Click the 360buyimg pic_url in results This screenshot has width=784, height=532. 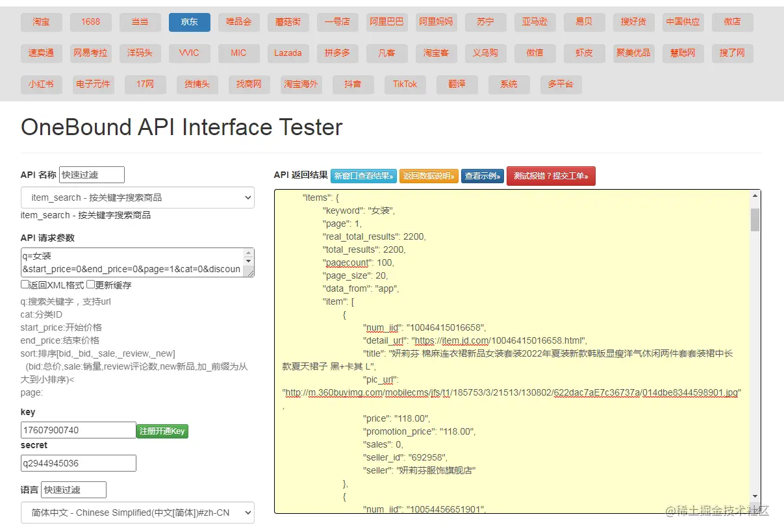click(x=511, y=392)
